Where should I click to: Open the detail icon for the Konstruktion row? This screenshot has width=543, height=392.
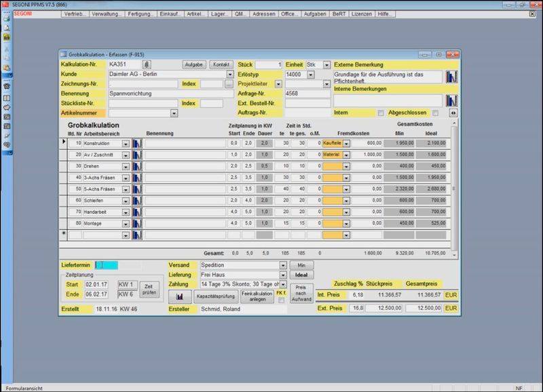coord(137,143)
